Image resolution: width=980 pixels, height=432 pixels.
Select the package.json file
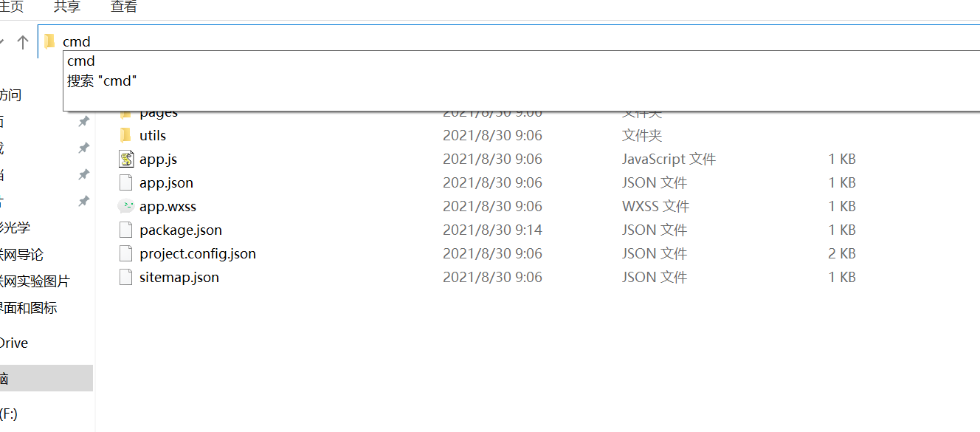[181, 230]
